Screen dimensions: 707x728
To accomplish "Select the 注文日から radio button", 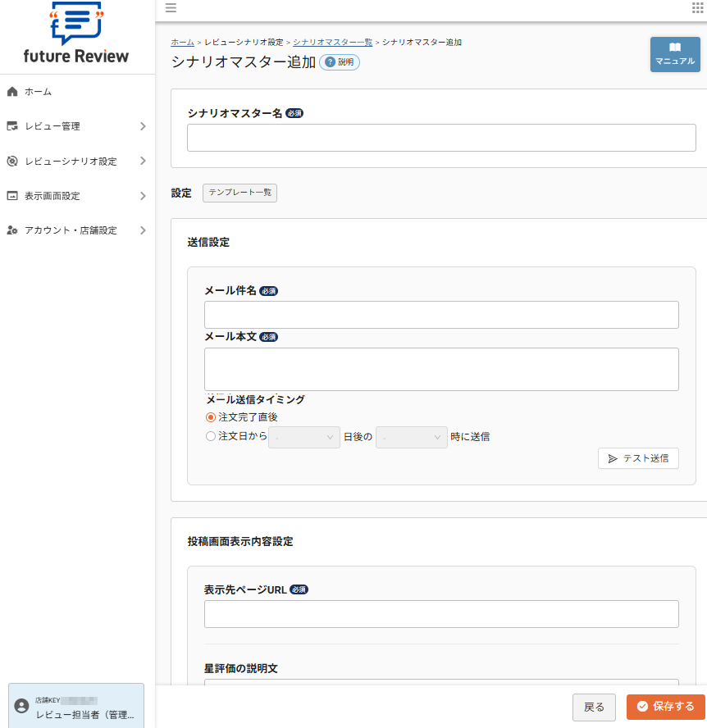I will pyautogui.click(x=210, y=435).
